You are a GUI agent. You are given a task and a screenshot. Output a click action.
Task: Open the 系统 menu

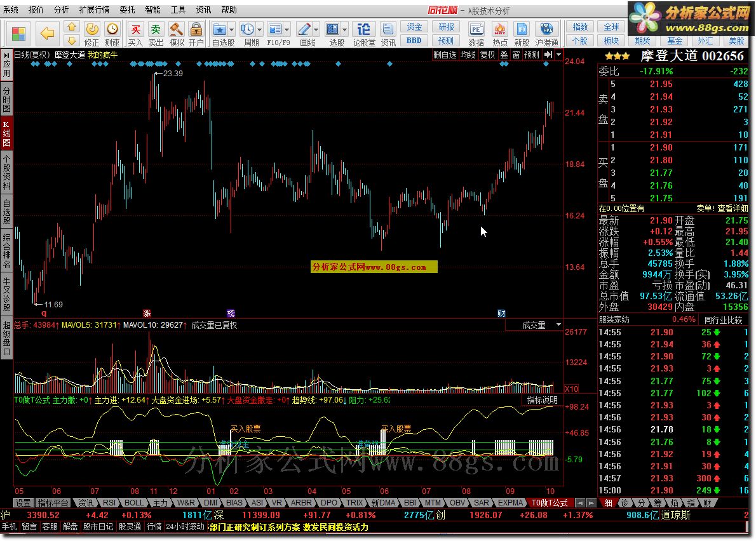[11, 10]
